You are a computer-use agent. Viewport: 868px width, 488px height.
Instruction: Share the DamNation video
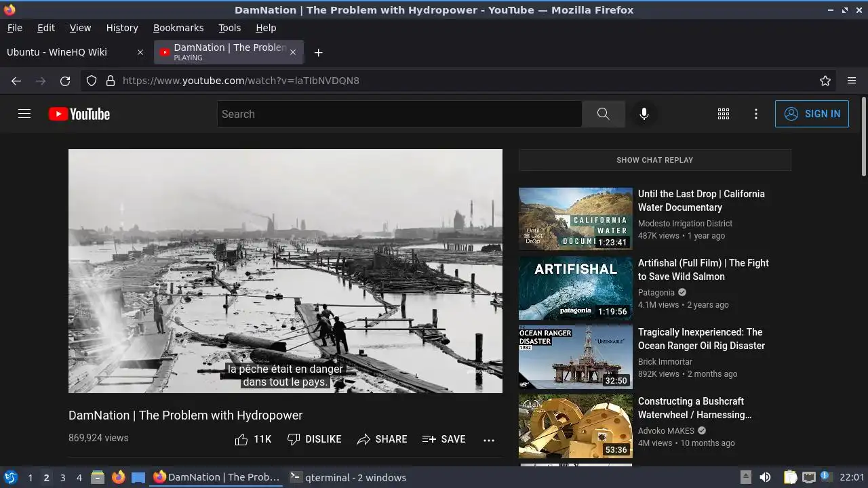tap(382, 439)
